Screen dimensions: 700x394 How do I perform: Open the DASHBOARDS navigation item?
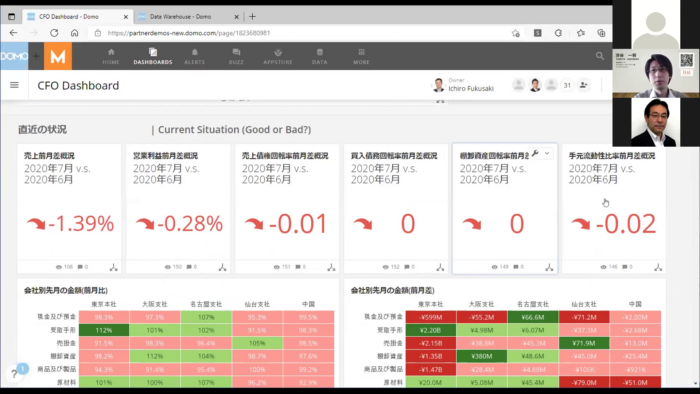pyautogui.click(x=153, y=57)
